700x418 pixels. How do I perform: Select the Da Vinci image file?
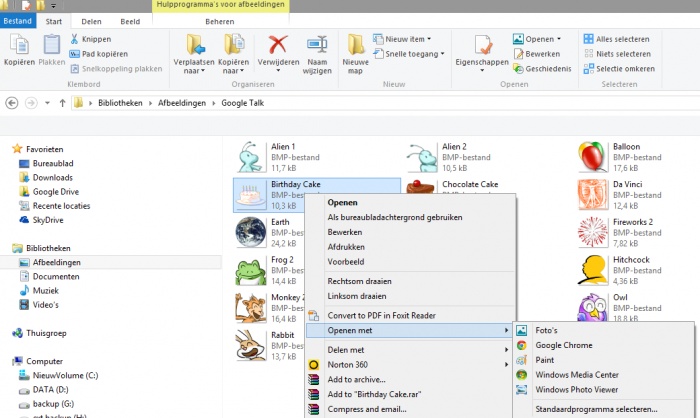[x=619, y=195]
